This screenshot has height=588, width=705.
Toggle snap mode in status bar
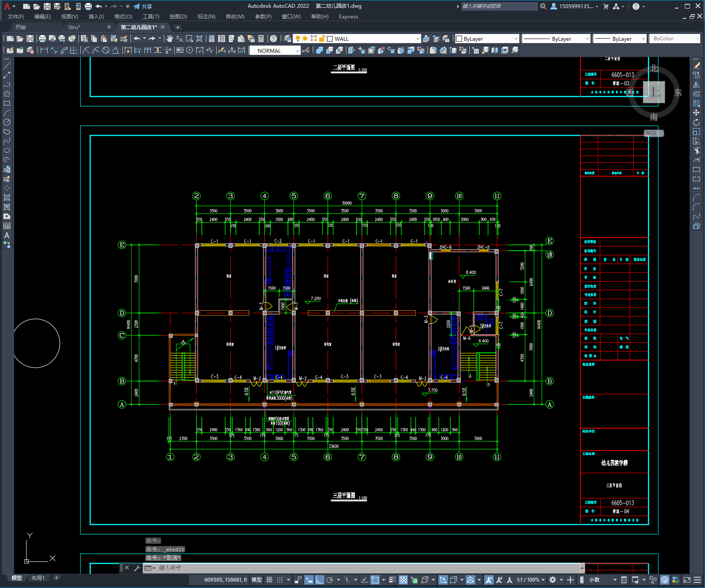point(280,580)
